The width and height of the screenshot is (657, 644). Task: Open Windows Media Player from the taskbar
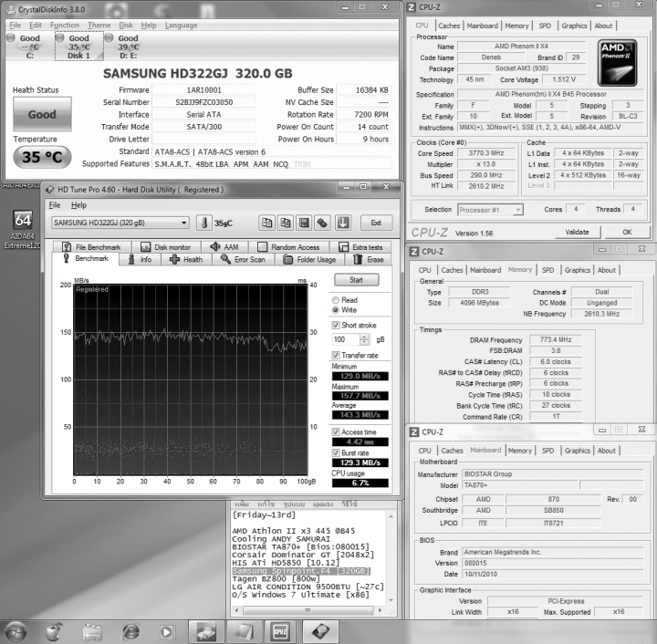[167, 632]
